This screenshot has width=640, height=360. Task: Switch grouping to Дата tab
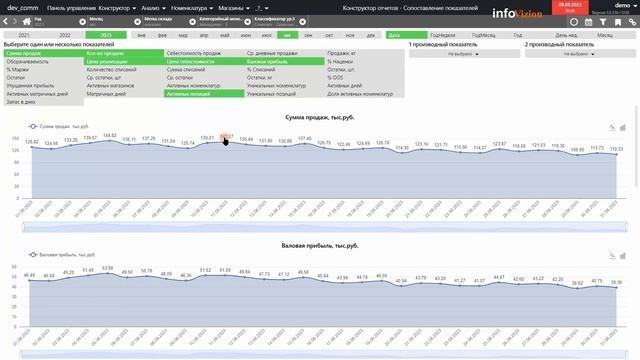407,35
